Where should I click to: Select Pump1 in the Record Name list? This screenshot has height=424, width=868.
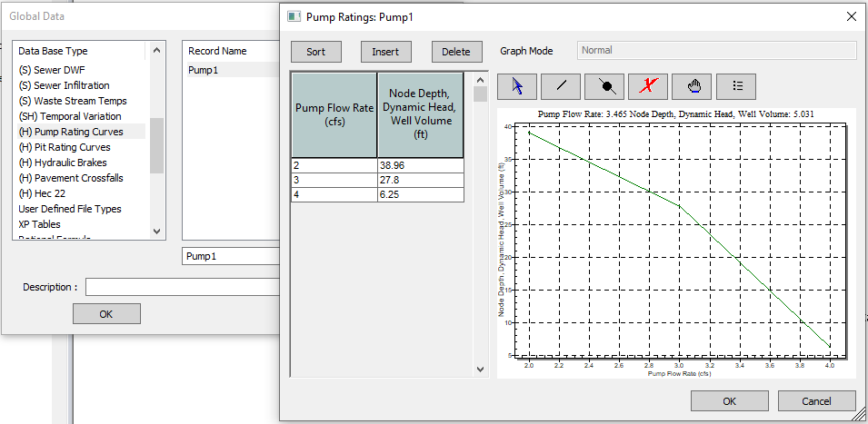[x=233, y=70]
